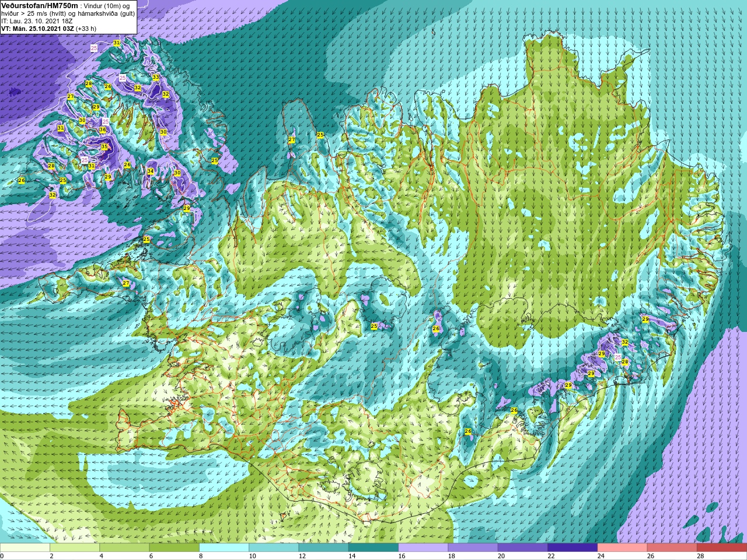Image resolution: width=747 pixels, height=560 pixels.
Task: Click the purple 18–20 m/s legend swatch
Action: (473, 548)
